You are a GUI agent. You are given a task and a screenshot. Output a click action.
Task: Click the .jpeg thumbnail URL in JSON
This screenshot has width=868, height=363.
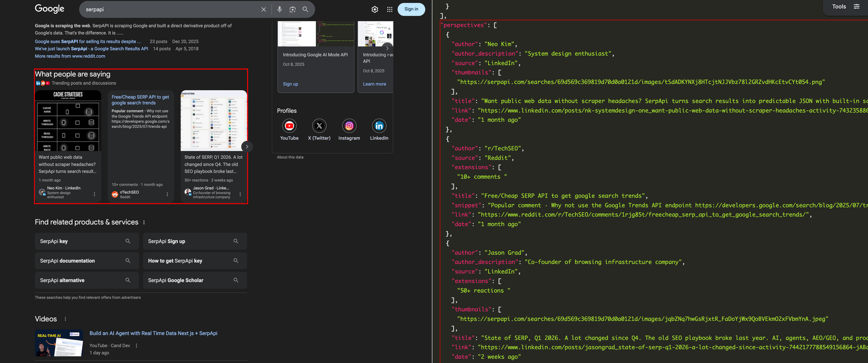click(x=643, y=319)
